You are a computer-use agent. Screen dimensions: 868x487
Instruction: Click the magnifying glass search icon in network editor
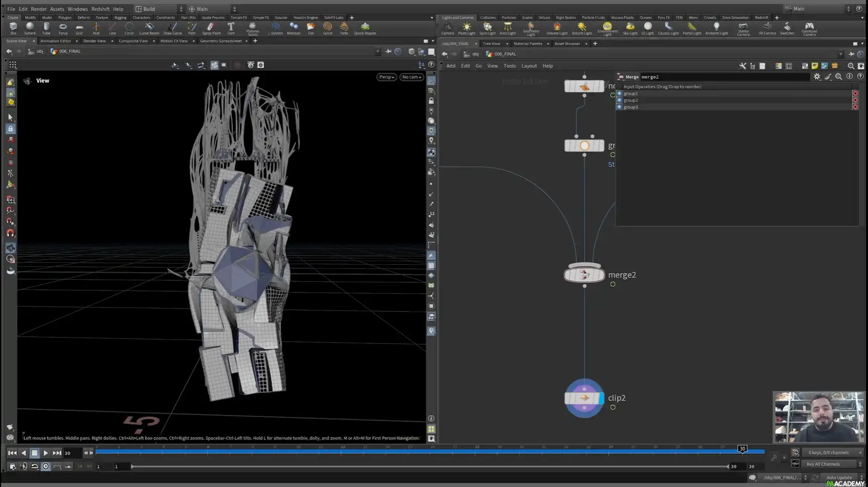(x=851, y=66)
